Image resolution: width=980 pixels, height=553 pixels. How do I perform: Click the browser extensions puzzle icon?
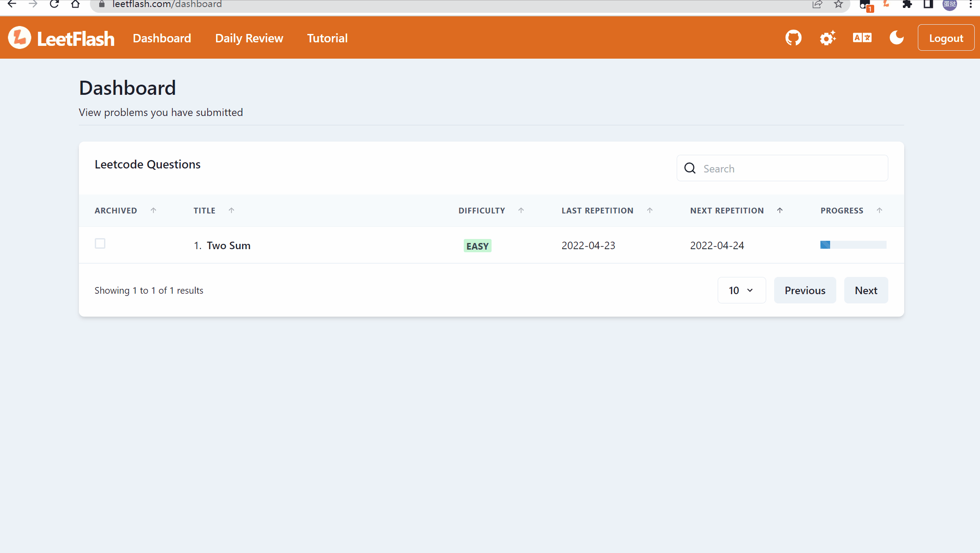pos(907,4)
